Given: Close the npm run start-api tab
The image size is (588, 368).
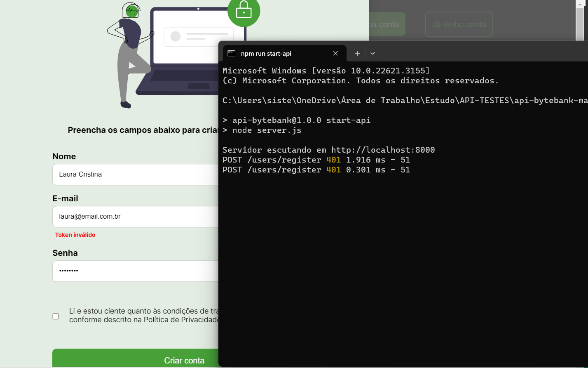Looking at the screenshot, I should (335, 53).
